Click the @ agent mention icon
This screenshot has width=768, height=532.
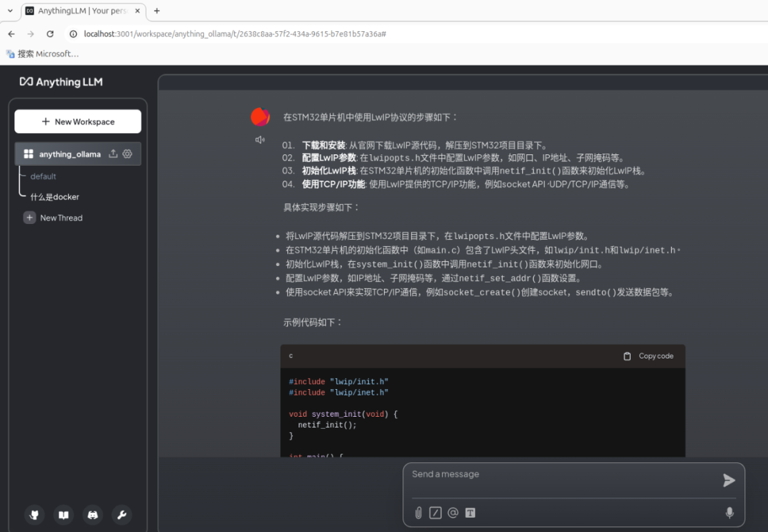point(453,513)
